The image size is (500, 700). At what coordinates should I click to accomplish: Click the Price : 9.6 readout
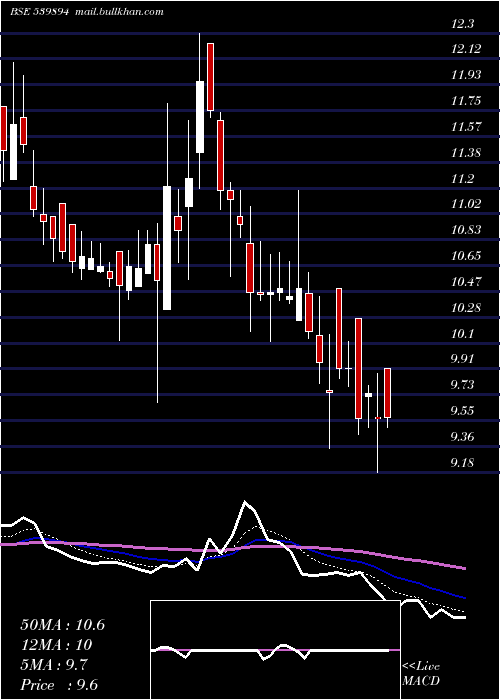(59, 685)
